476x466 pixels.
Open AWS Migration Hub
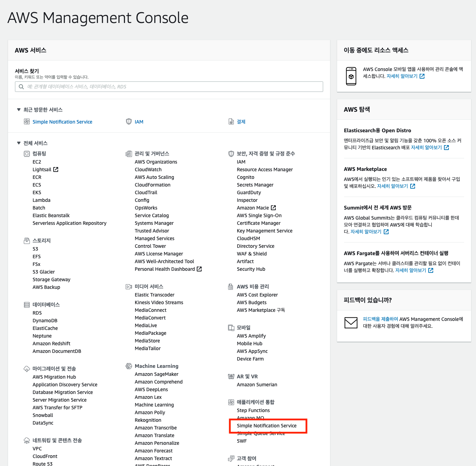(54, 377)
